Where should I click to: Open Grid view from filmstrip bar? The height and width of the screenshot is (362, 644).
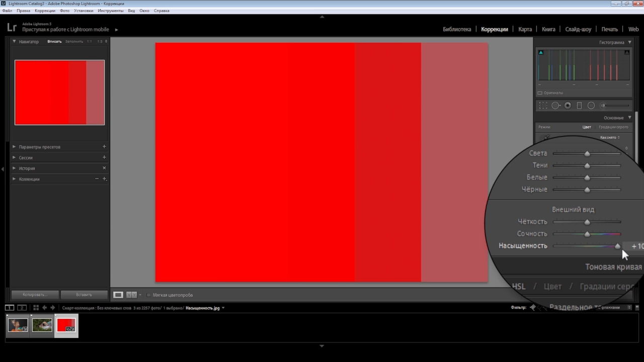[36, 308]
